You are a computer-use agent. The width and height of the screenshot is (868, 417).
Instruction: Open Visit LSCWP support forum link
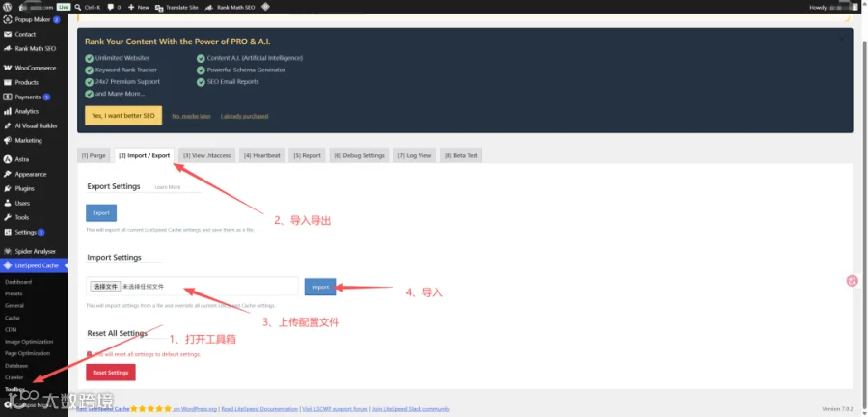[335, 409]
